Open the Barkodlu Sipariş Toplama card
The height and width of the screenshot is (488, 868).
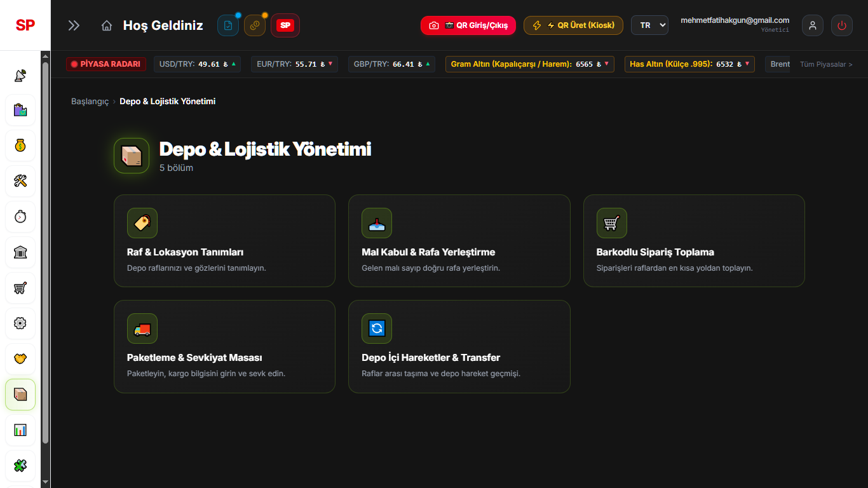pyautogui.click(x=694, y=241)
